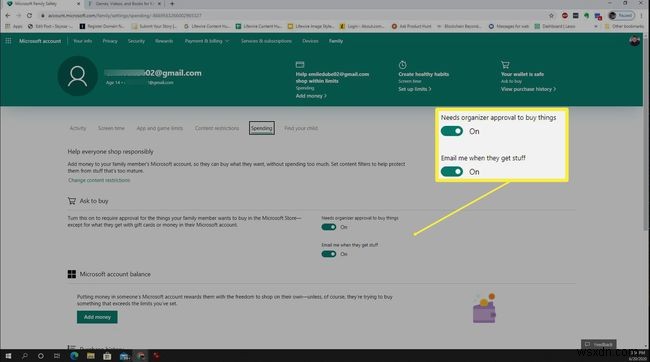Click the credit card spending icon
The height and width of the screenshot is (362, 650).
300,64
